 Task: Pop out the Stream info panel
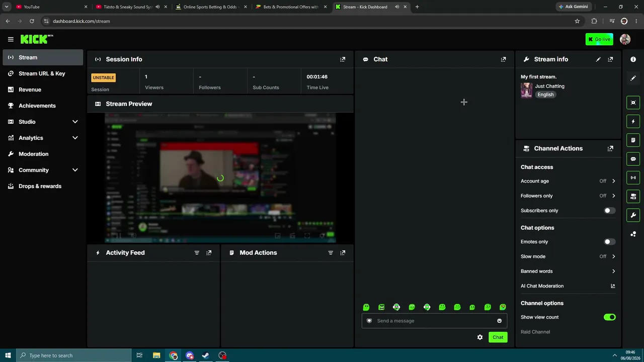click(x=610, y=59)
